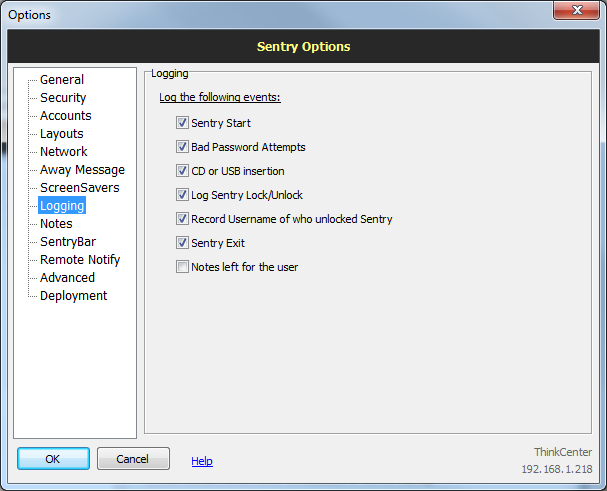Click the Sentry Options header banner title

(x=304, y=46)
